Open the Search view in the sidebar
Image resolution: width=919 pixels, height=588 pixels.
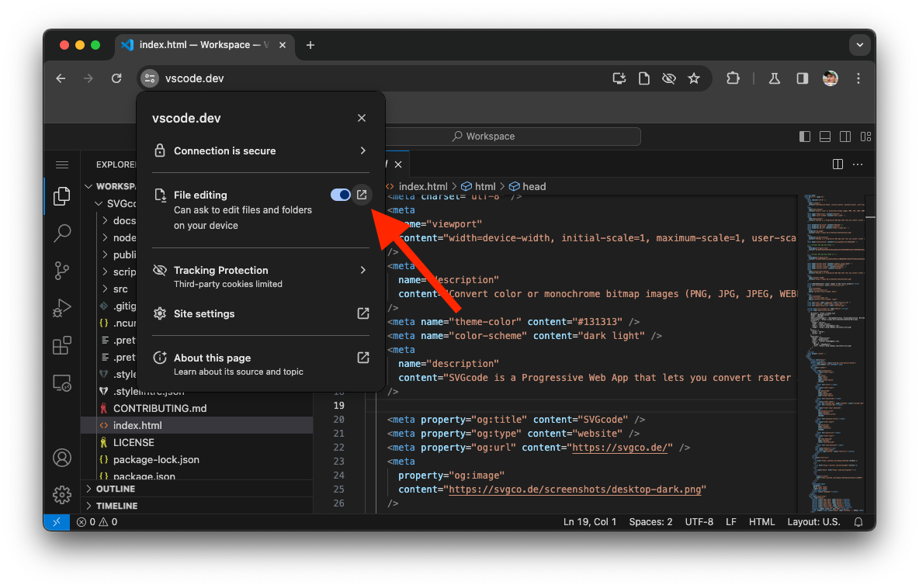pos(61,233)
